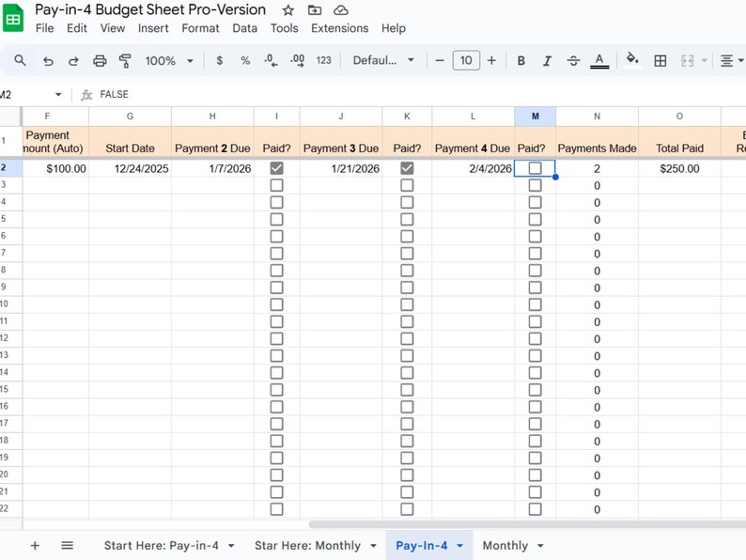Print the spreadsheet

pyautogui.click(x=100, y=61)
